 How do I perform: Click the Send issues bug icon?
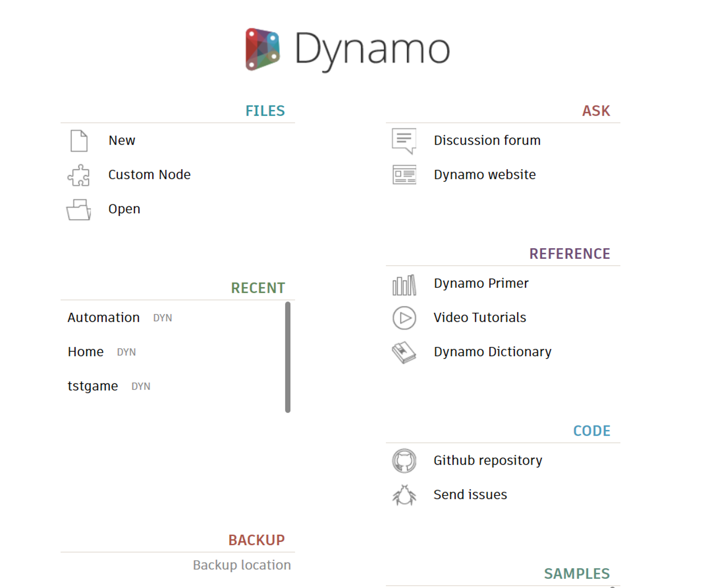click(x=404, y=495)
